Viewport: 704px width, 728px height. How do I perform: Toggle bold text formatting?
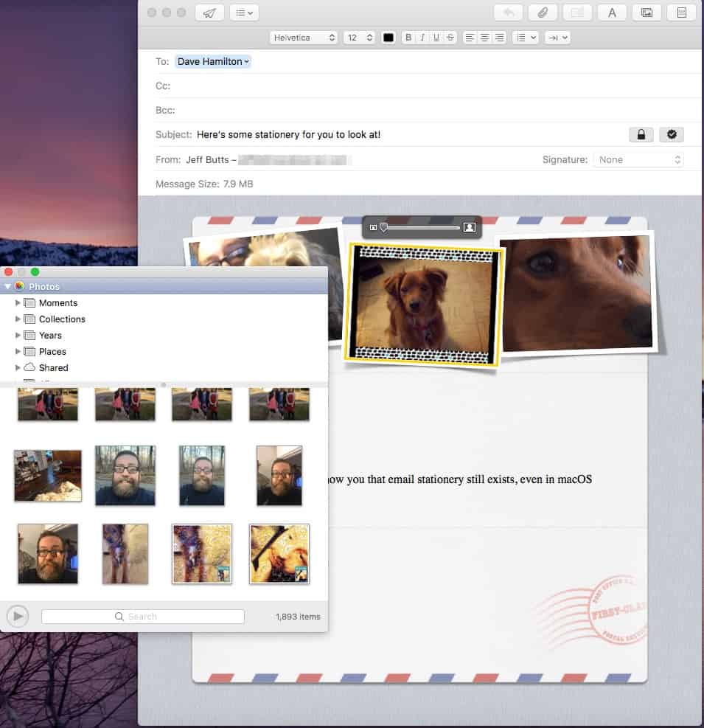408,38
